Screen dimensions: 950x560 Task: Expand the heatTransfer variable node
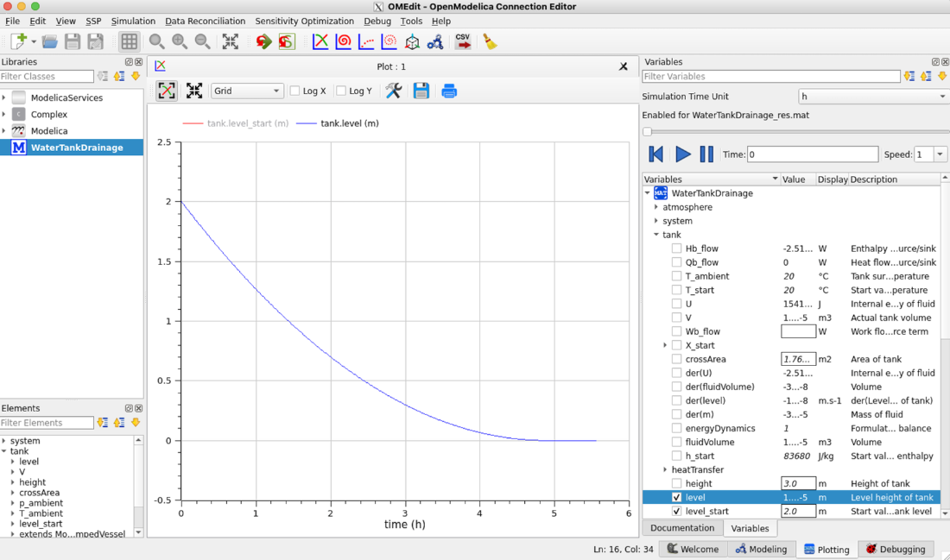tap(665, 469)
